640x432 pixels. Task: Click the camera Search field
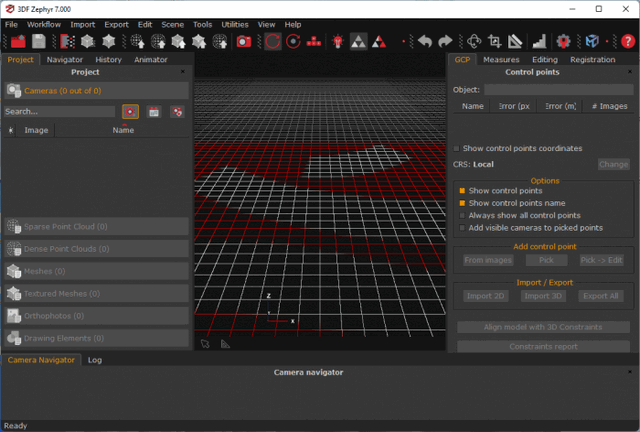click(59, 112)
